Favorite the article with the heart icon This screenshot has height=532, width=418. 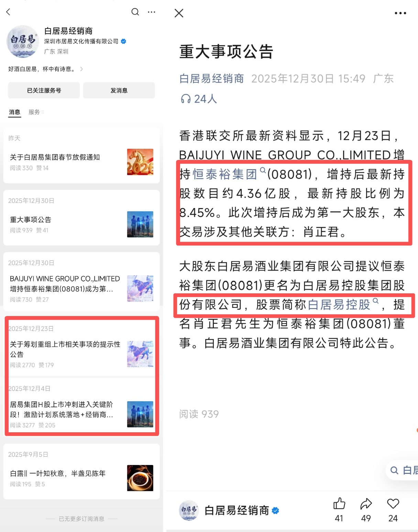point(393,504)
